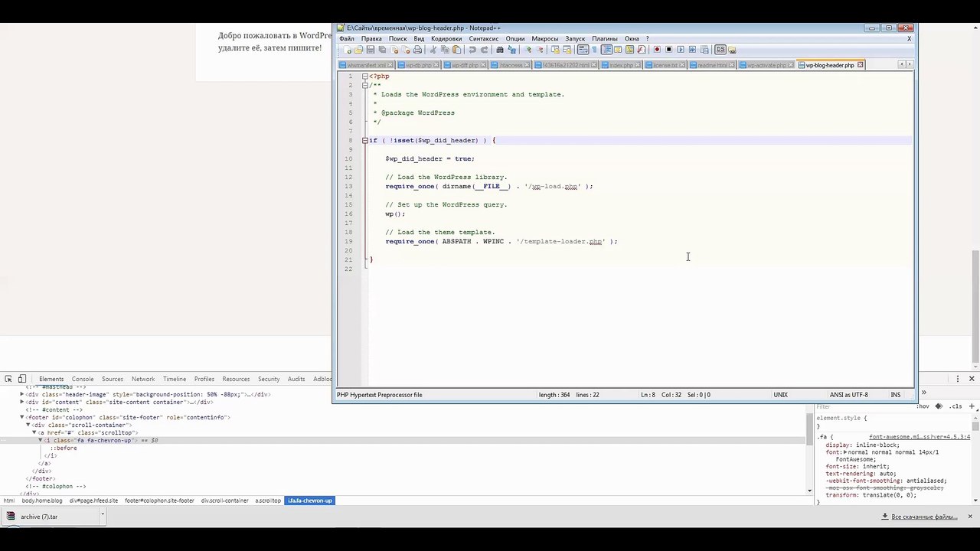This screenshot has width=980, height=551.
Task: Toggle device mode icon in DevTools
Action: pos(22,379)
